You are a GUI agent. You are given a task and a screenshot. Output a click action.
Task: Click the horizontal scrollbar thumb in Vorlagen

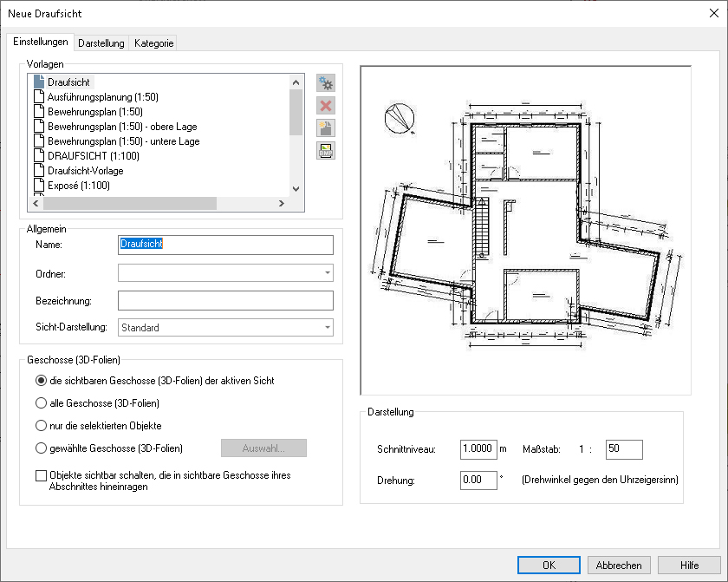(129, 204)
